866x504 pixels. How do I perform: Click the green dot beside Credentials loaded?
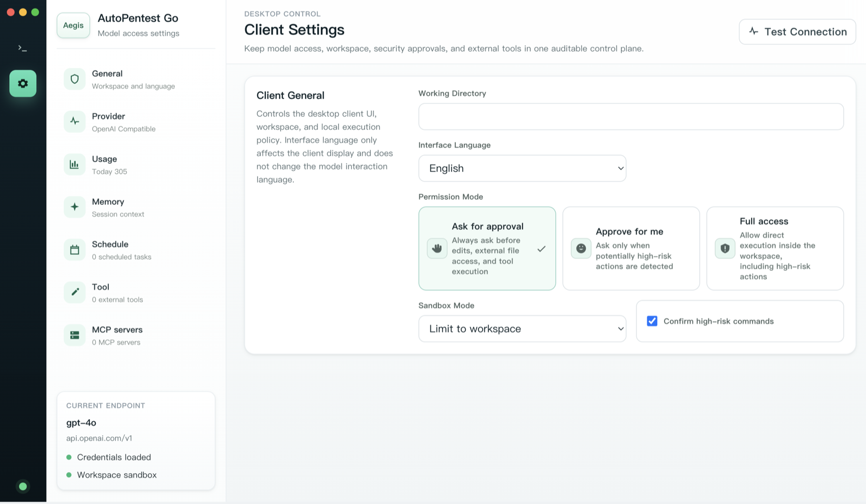pos(69,457)
